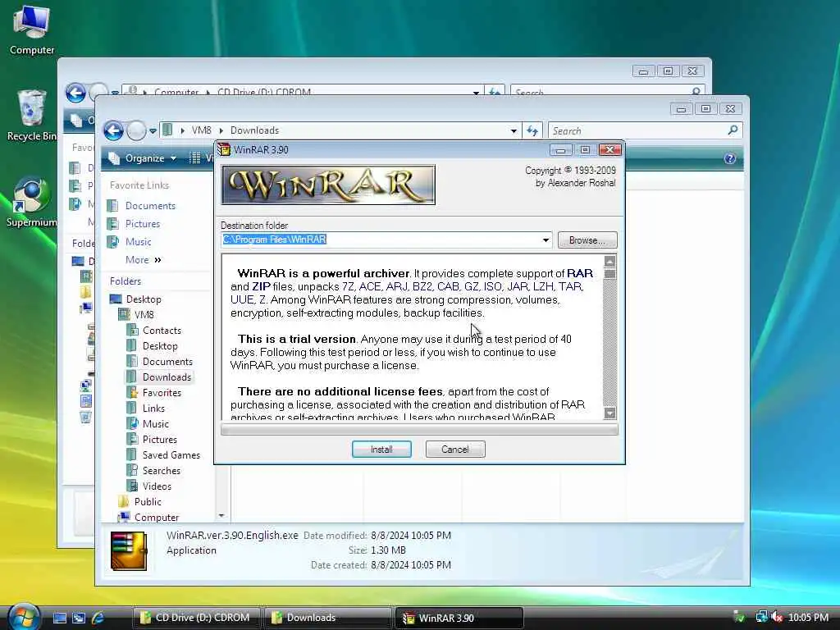Screen dimensions: 840x630
Task: Click the Cancel button in WinRAR setup
Action: [454, 449]
